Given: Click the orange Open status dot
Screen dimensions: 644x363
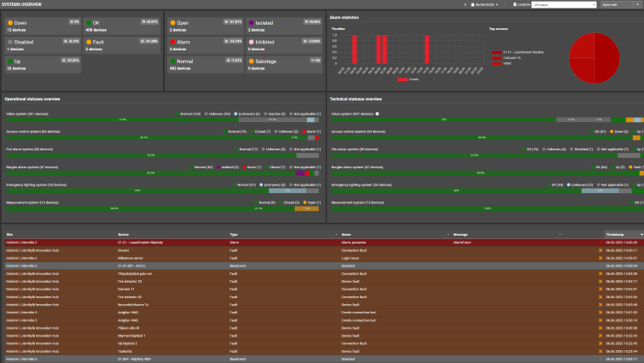Looking at the screenshot, I should pos(173,23).
